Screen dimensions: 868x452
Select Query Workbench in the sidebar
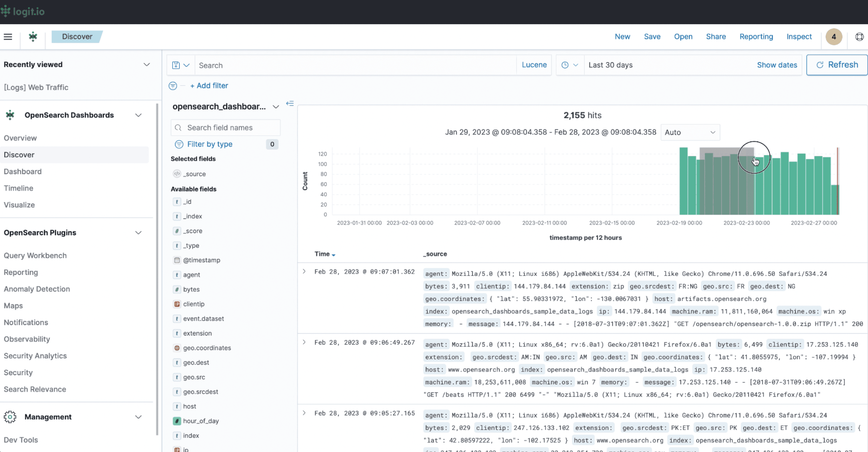click(36, 255)
